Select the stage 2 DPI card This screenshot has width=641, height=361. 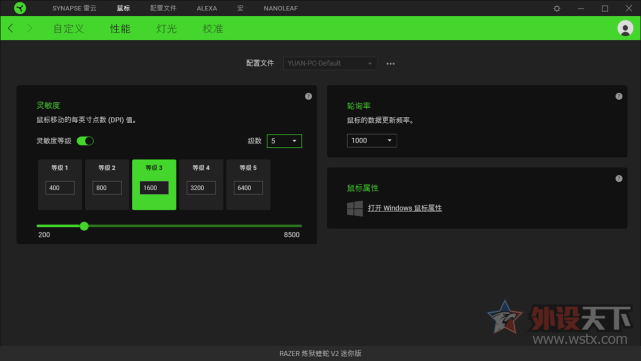[x=107, y=185]
